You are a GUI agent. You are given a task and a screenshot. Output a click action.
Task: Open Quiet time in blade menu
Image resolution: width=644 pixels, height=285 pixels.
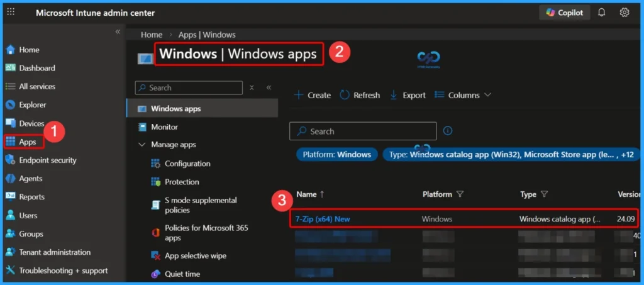(182, 274)
